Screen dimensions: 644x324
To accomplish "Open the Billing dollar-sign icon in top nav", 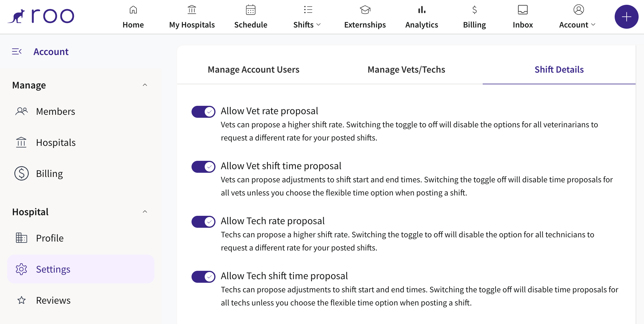I will tap(474, 10).
